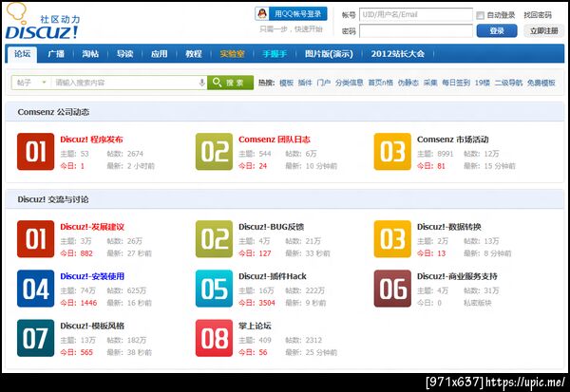Toggle the 自动登录 checkbox
Screen dimensions: 570x392
[x=480, y=15]
